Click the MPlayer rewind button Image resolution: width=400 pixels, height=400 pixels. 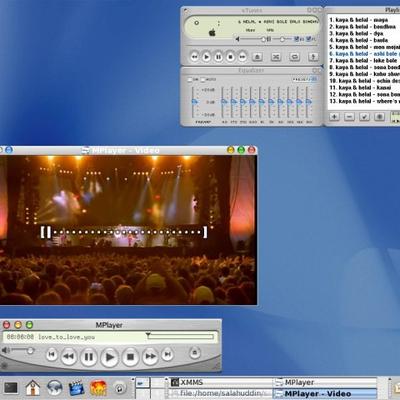click(x=69, y=356)
